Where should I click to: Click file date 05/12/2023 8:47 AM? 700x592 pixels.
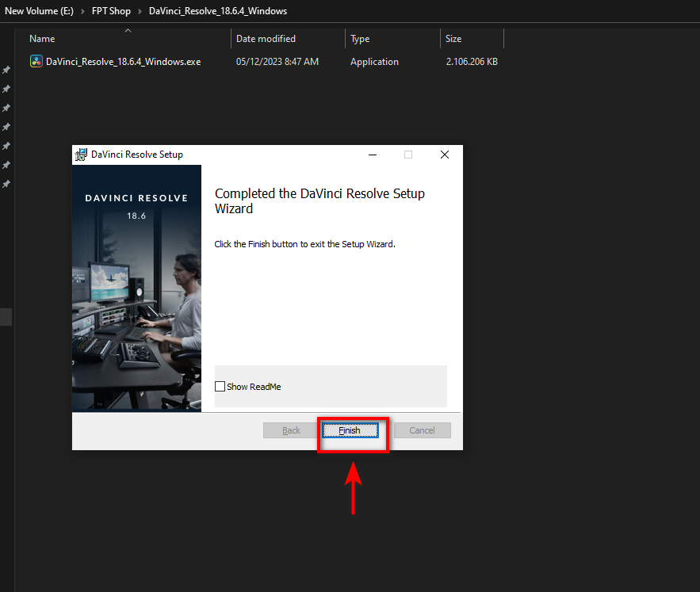(x=277, y=62)
